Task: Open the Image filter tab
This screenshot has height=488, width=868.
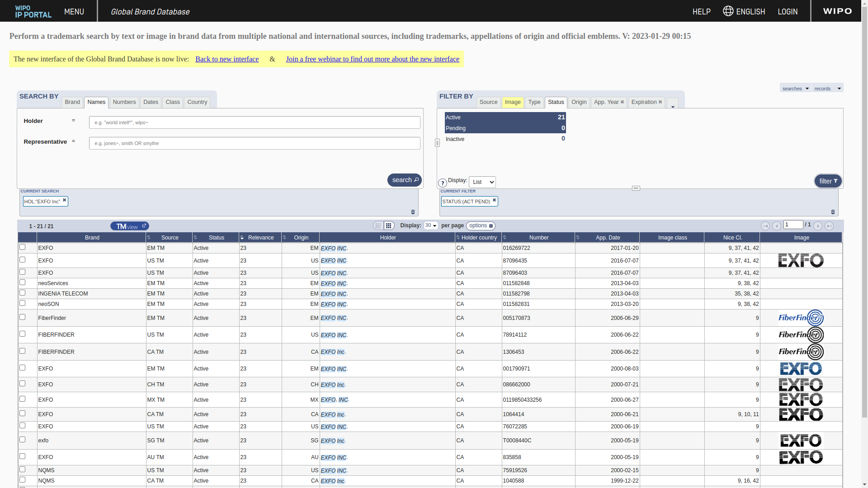Action: coord(513,102)
